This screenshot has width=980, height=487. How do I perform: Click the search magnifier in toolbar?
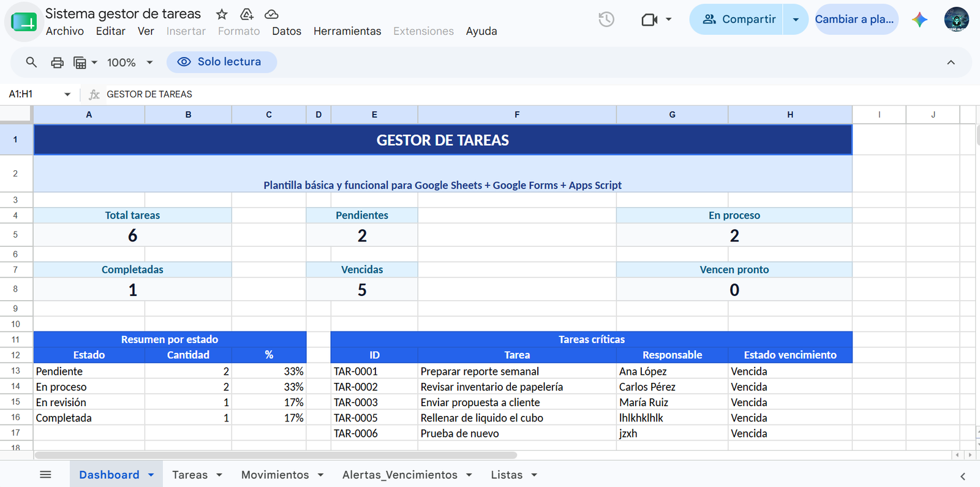31,62
